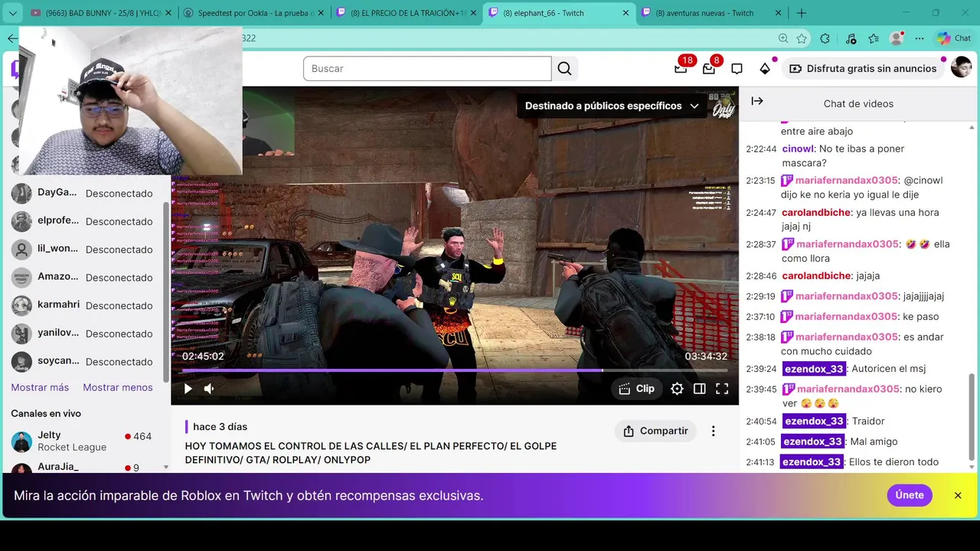980x551 pixels.
Task: Mute the video volume speaker
Action: [209, 389]
